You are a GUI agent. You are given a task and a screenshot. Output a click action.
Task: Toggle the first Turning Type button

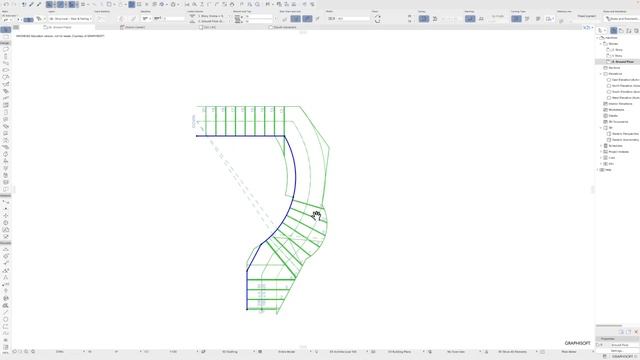pos(516,19)
